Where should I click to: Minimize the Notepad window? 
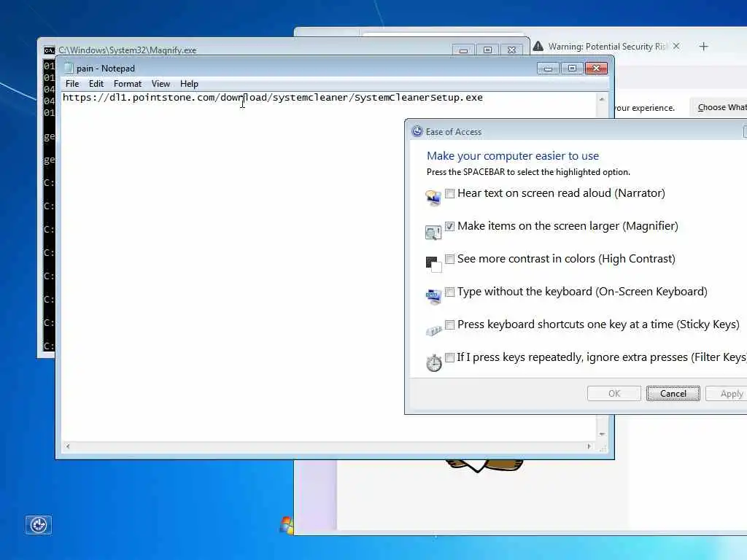[548, 69]
